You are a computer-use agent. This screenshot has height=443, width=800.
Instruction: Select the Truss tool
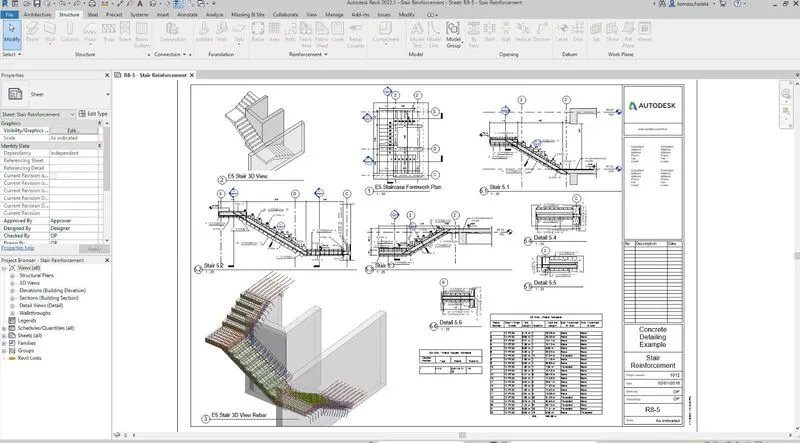(x=109, y=32)
